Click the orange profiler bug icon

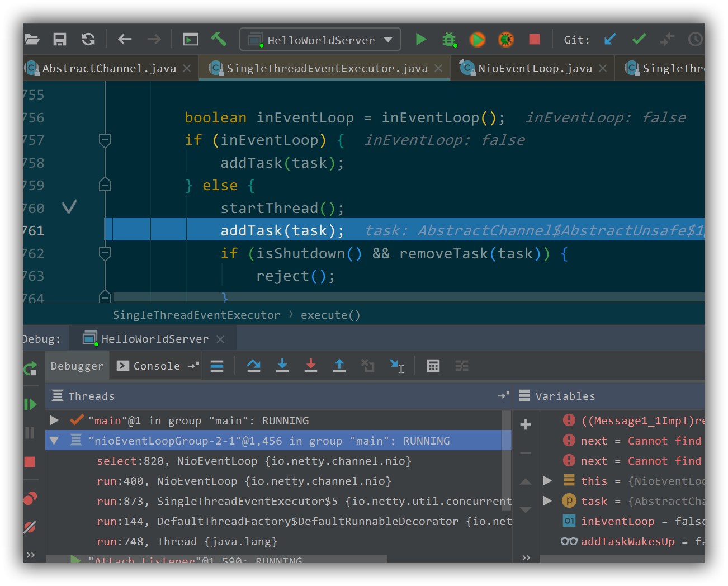(506, 40)
